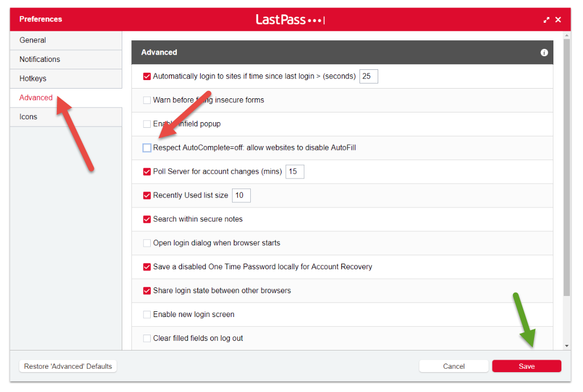Restore the Advanced defaults

tap(68, 366)
